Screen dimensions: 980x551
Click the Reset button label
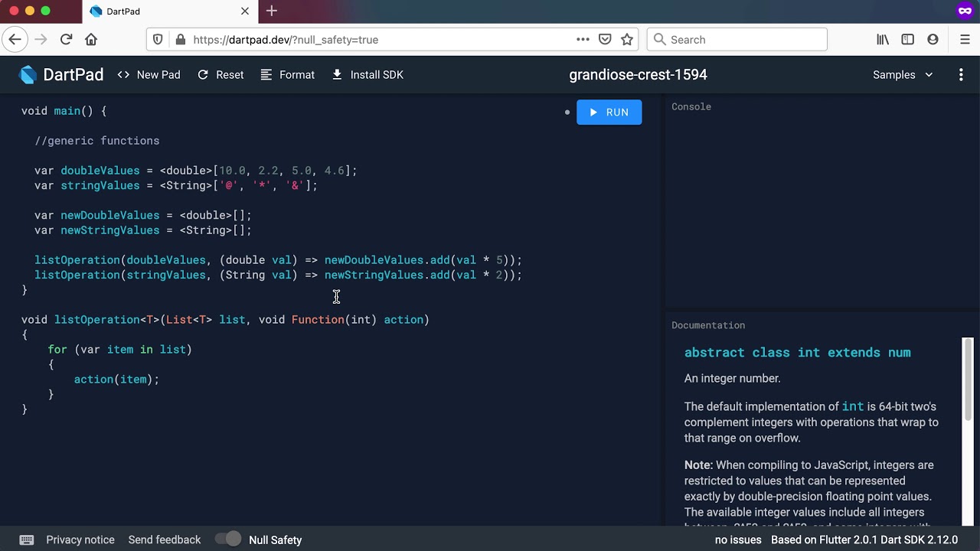pos(230,74)
